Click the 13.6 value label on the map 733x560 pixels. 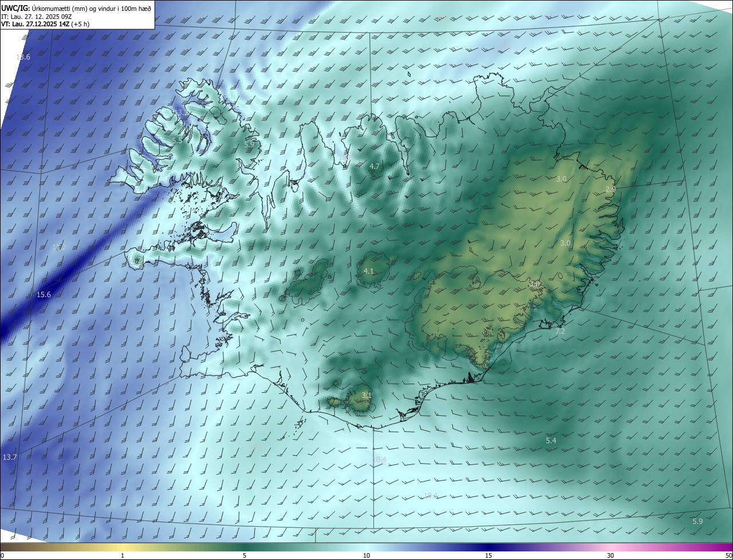tap(23, 57)
